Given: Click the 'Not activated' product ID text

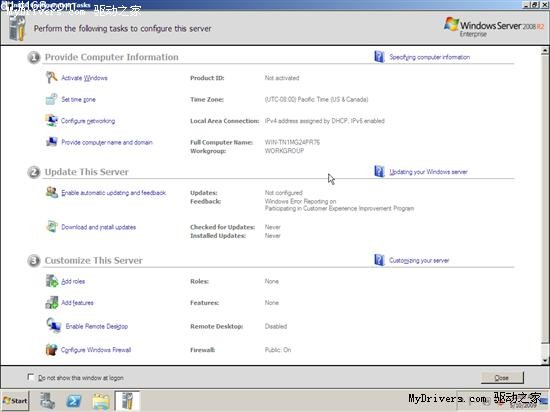Looking at the screenshot, I should coord(282,78).
